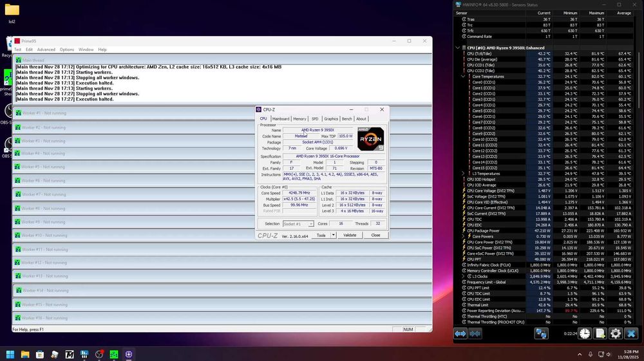Open Prime95 Help menu
Image resolution: width=644 pixels, height=361 pixels.
102,50
